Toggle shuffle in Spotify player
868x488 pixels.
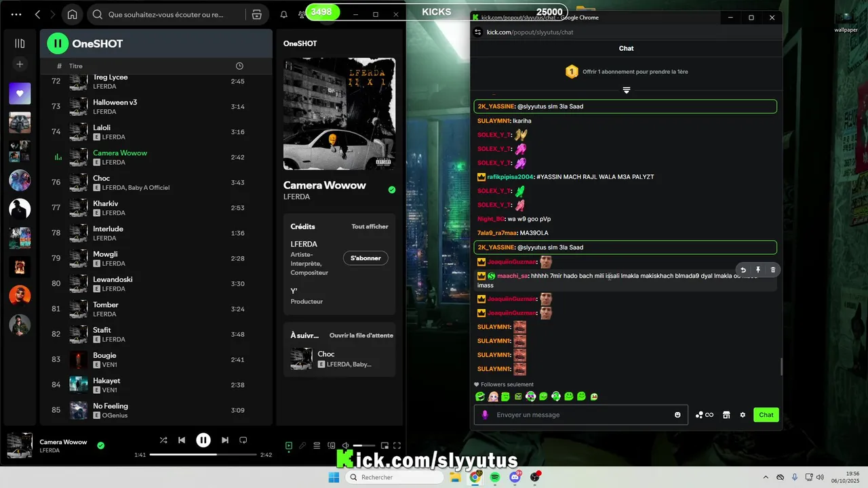click(x=163, y=440)
